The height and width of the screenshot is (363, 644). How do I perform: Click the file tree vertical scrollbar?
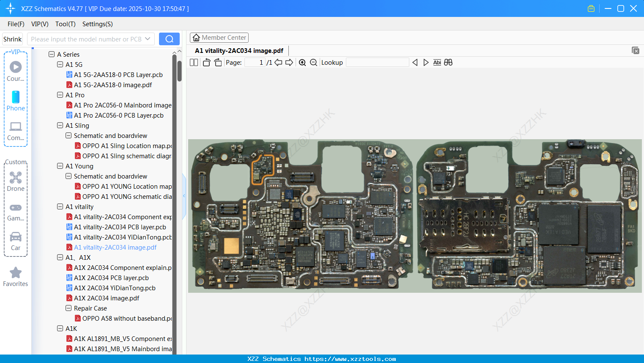179,71
